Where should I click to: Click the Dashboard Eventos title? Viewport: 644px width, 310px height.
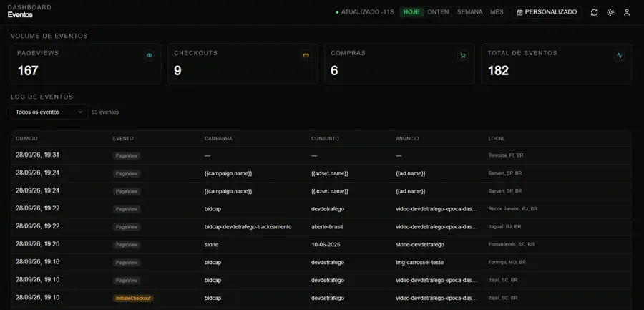click(29, 11)
